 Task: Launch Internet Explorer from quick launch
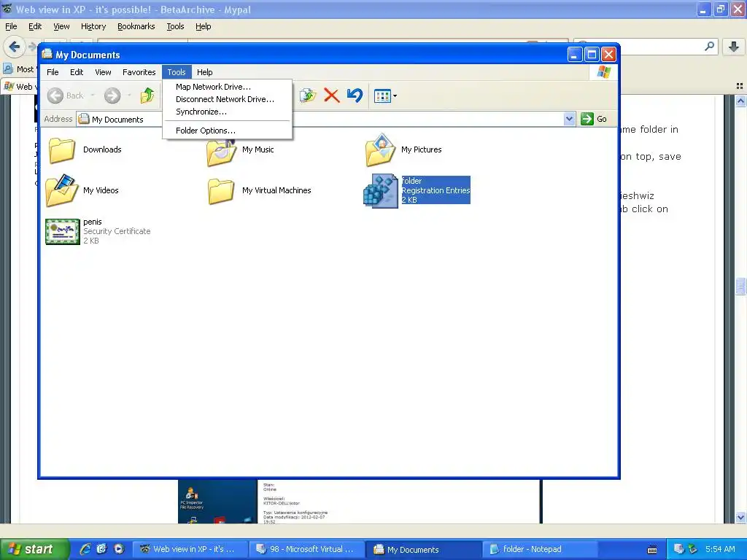(x=85, y=549)
